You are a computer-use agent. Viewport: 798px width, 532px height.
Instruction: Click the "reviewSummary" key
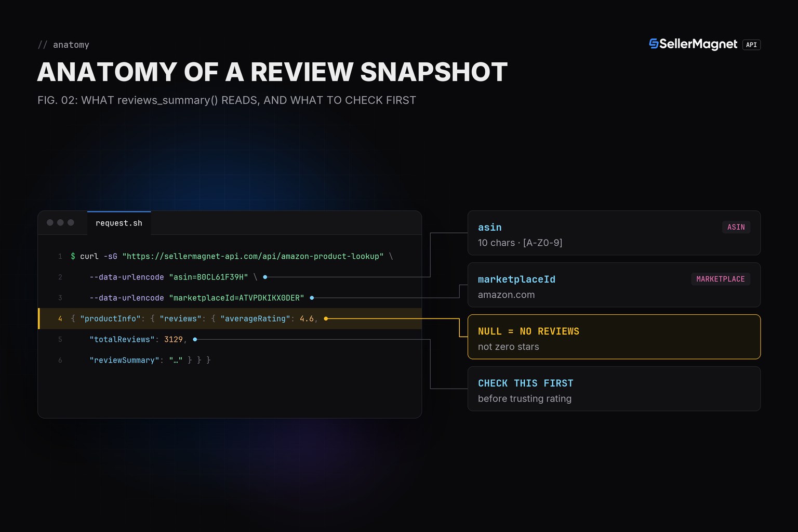124,360
